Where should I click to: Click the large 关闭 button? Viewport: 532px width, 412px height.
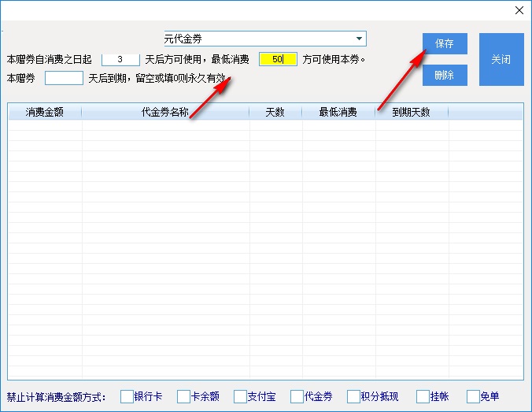(501, 59)
